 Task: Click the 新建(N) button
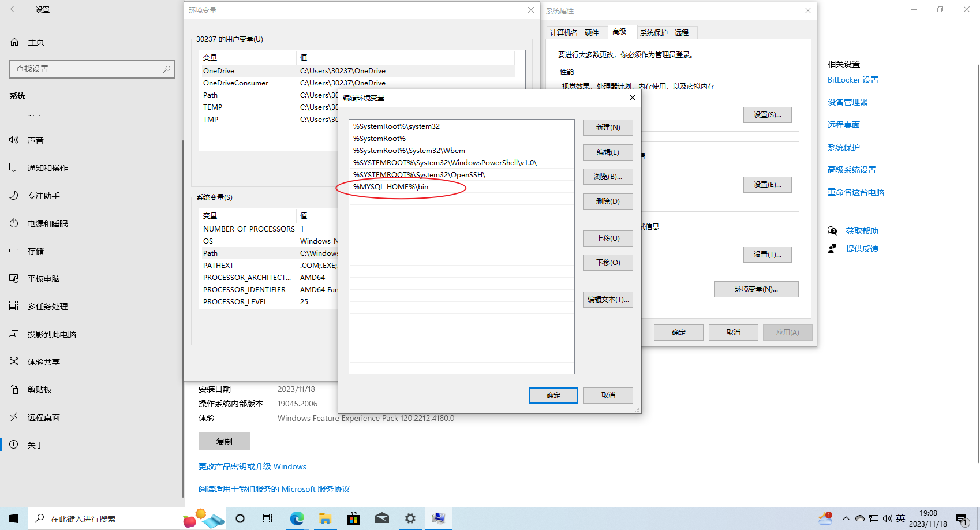click(608, 127)
